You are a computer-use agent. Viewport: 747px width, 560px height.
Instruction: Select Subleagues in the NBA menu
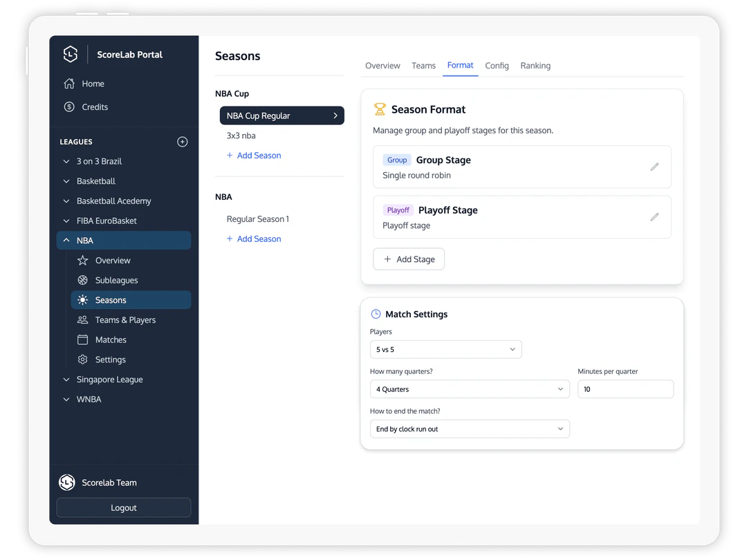118,280
